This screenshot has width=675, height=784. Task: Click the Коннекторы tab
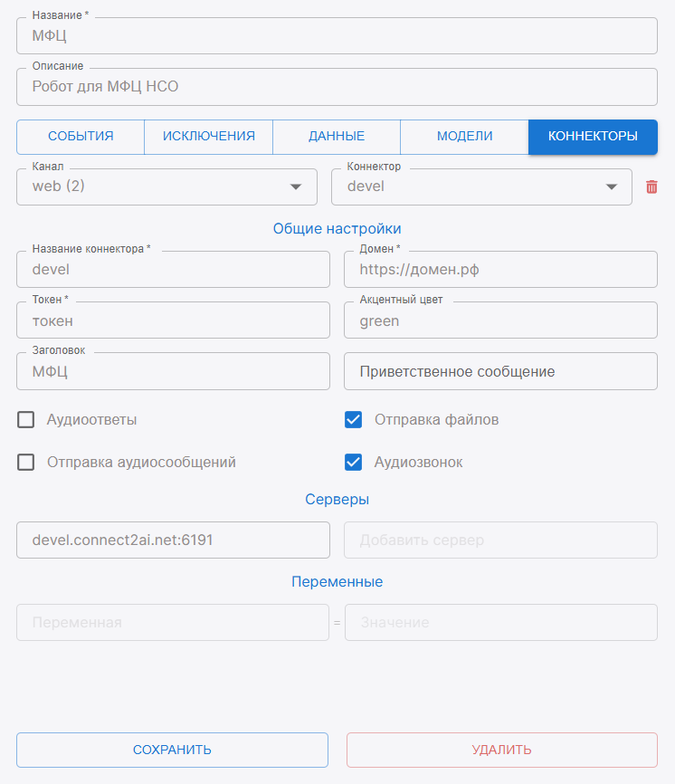[x=593, y=137]
